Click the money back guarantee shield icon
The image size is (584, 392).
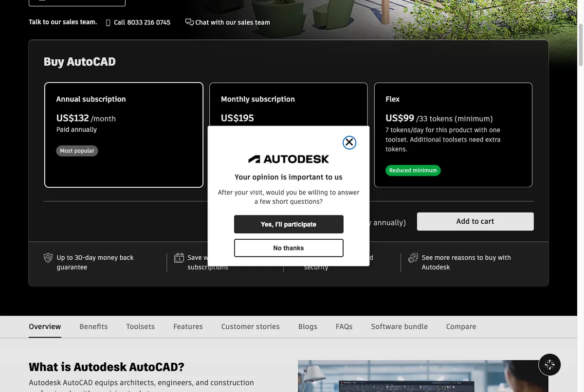[x=48, y=258]
